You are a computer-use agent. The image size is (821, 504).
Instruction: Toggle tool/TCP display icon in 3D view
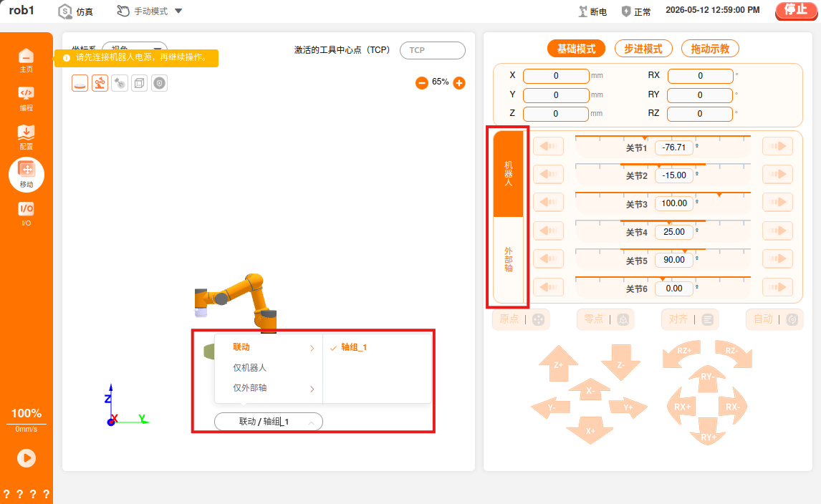120,83
